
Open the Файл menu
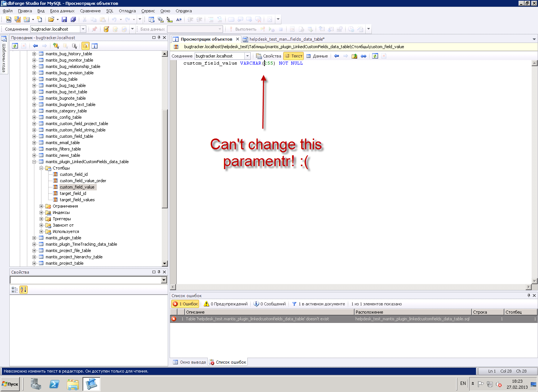tap(8, 11)
